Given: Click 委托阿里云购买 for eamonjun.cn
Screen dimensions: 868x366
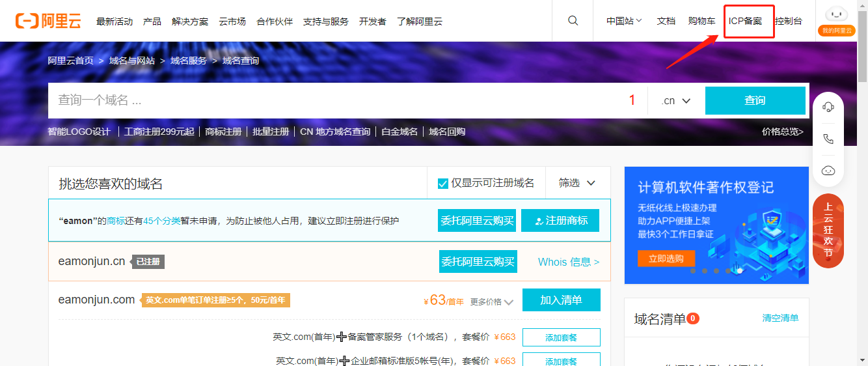Looking at the screenshot, I should coord(478,262).
